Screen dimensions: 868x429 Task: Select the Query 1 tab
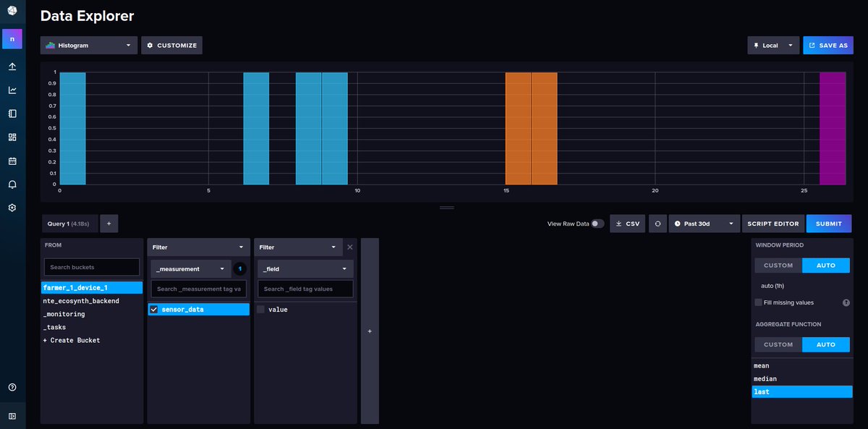click(69, 224)
